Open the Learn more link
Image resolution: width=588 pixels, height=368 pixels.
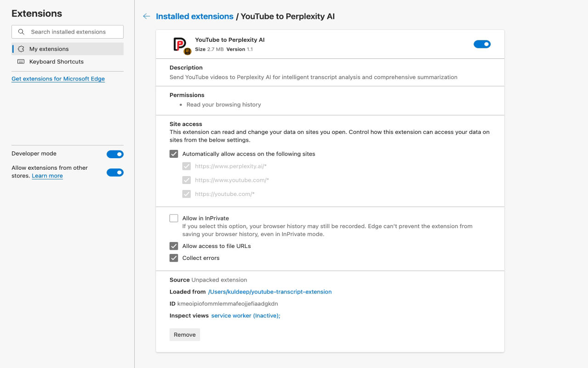pos(47,176)
